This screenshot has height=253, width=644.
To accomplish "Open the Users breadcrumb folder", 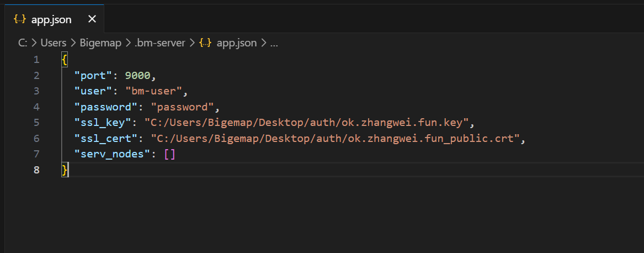I will point(54,43).
